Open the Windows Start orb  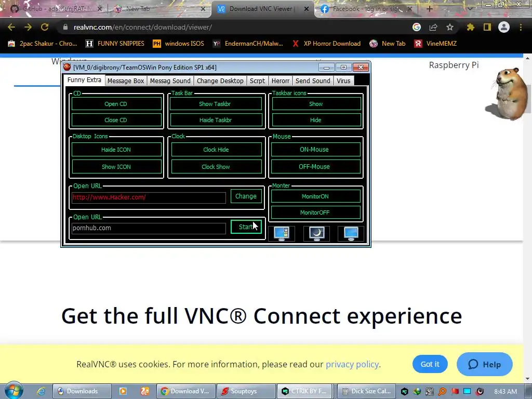pos(14,391)
